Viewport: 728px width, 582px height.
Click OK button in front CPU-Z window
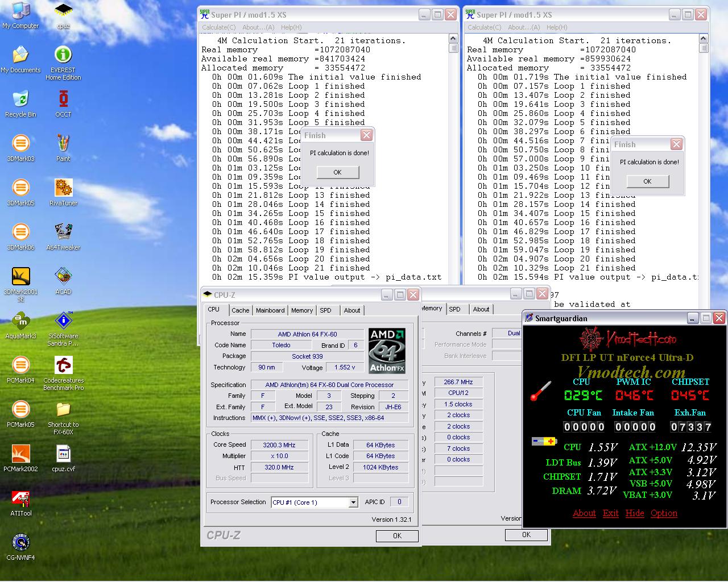point(397,535)
